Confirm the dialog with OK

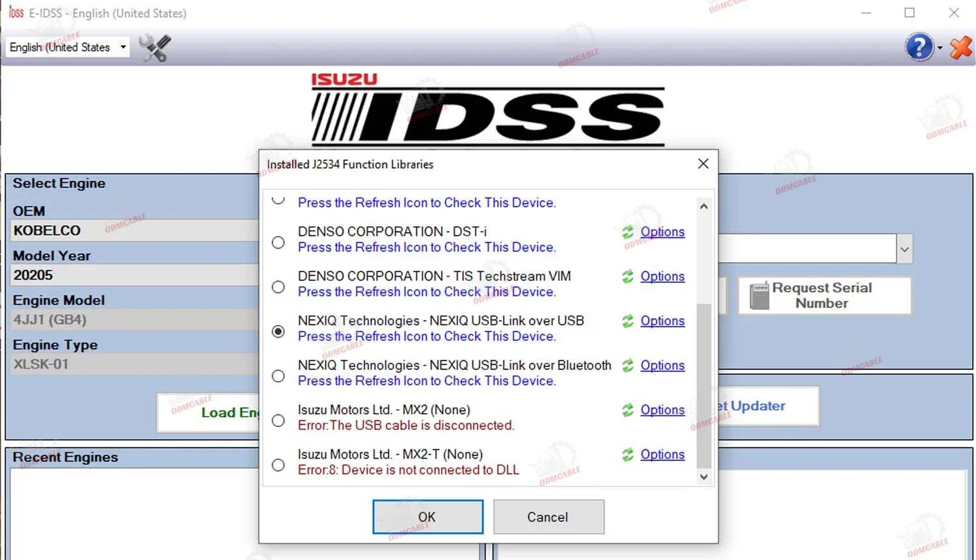click(x=427, y=517)
